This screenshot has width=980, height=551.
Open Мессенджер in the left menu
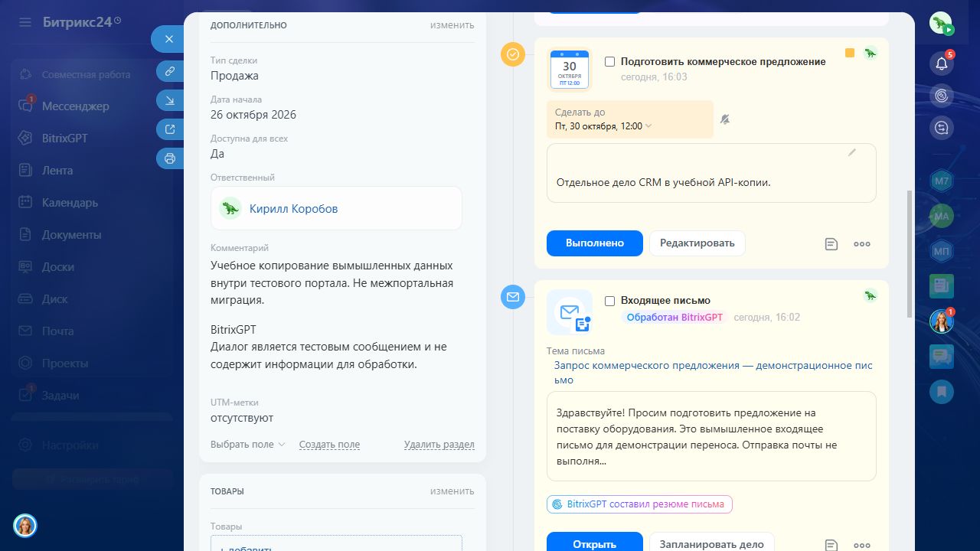(x=76, y=106)
